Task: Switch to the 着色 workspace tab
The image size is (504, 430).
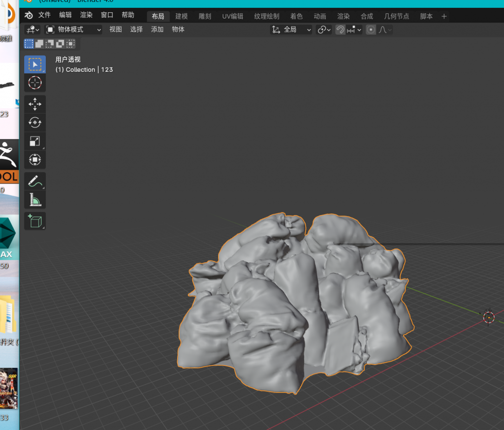Action: point(297,16)
